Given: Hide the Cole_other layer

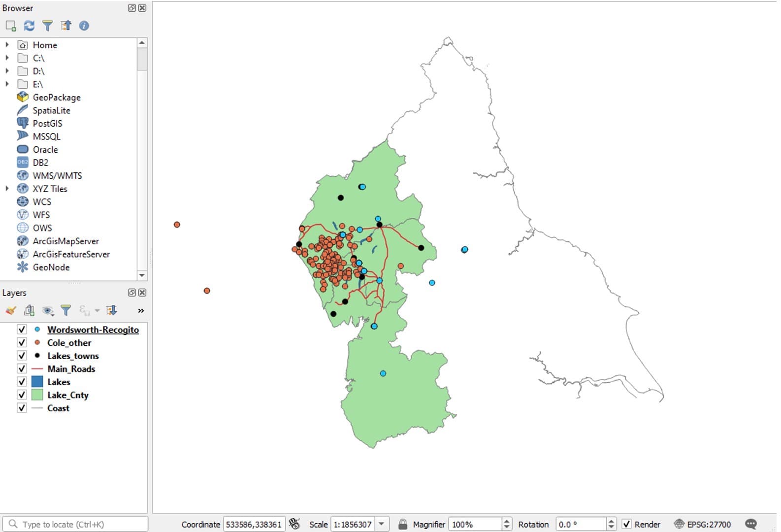Looking at the screenshot, I should [x=22, y=342].
